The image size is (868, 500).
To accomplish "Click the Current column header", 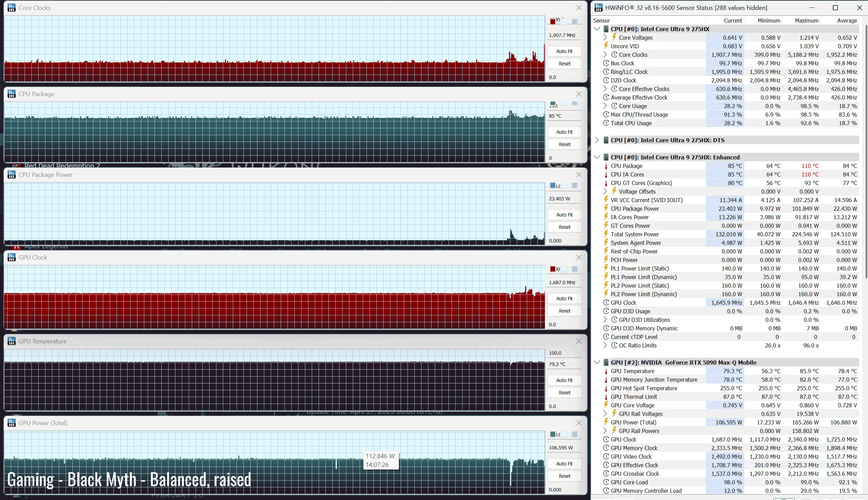I will 725,21.
